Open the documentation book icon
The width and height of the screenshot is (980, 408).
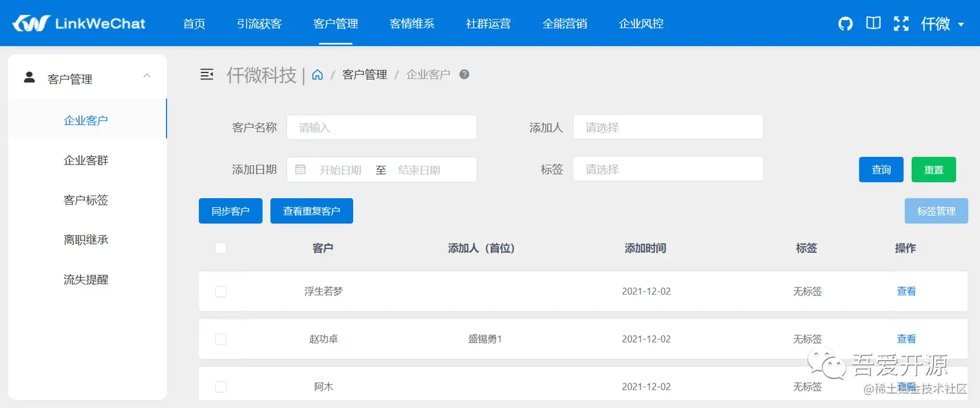pos(873,23)
